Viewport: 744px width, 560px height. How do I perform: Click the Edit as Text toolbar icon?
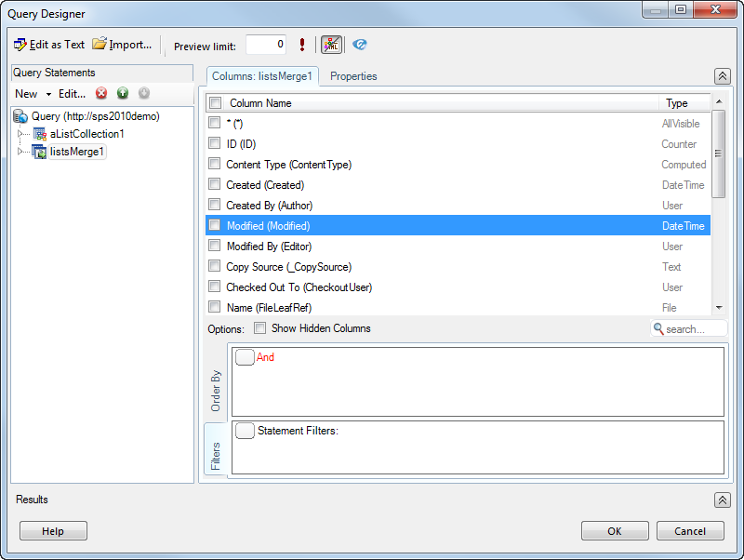(20, 45)
